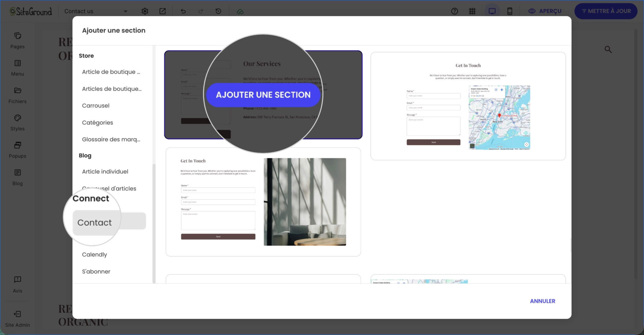
Task: Select Article individuel category
Action: (105, 171)
